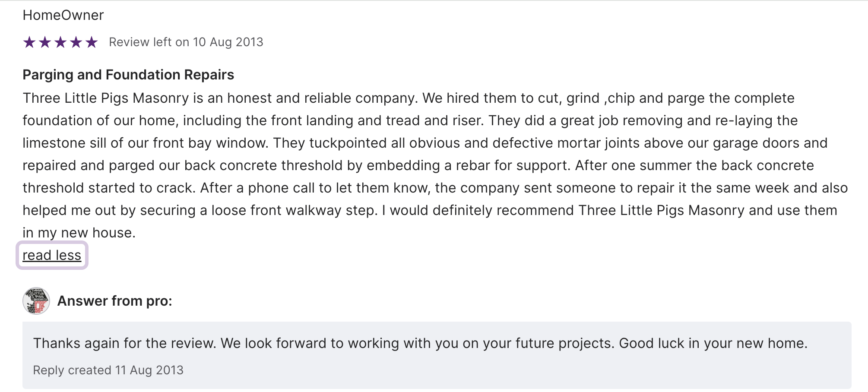Click the first purple rating star
868x392 pixels.
[x=29, y=42]
